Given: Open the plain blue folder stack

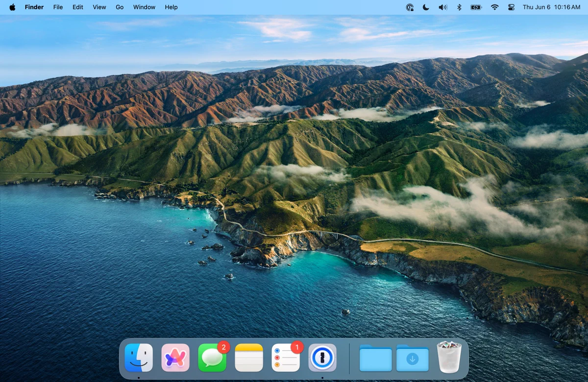Looking at the screenshot, I should point(376,358).
